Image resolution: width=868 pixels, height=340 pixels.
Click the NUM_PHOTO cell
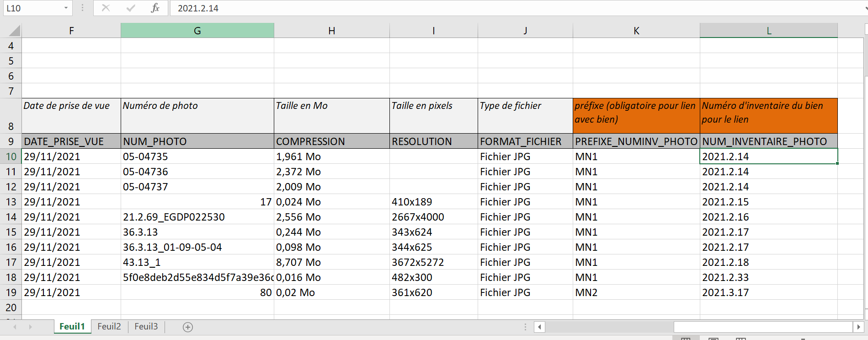coord(197,141)
